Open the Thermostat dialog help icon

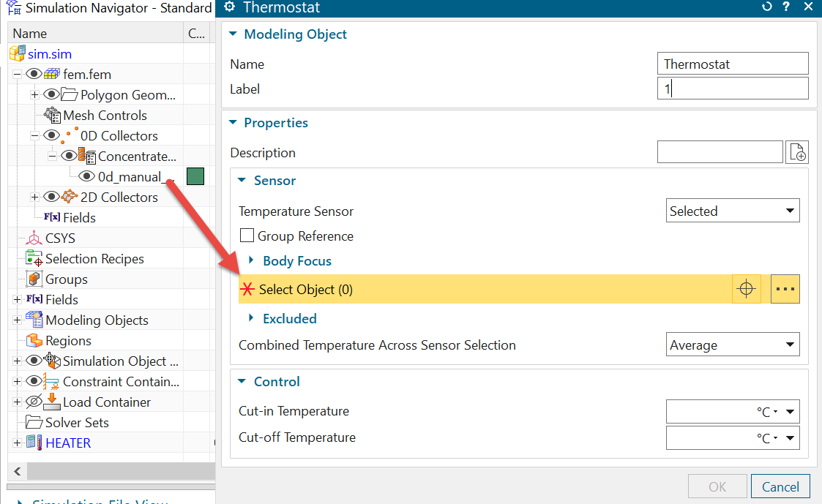pos(786,7)
